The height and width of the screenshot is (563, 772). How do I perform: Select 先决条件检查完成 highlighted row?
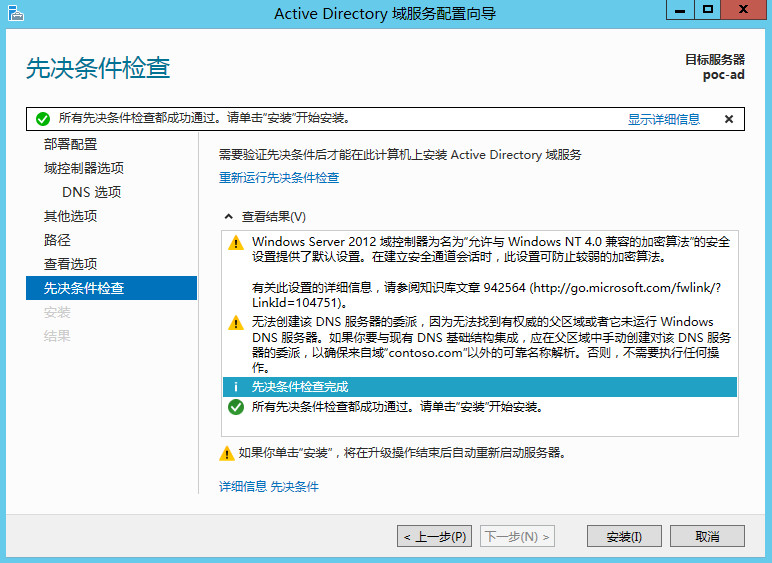coord(480,387)
